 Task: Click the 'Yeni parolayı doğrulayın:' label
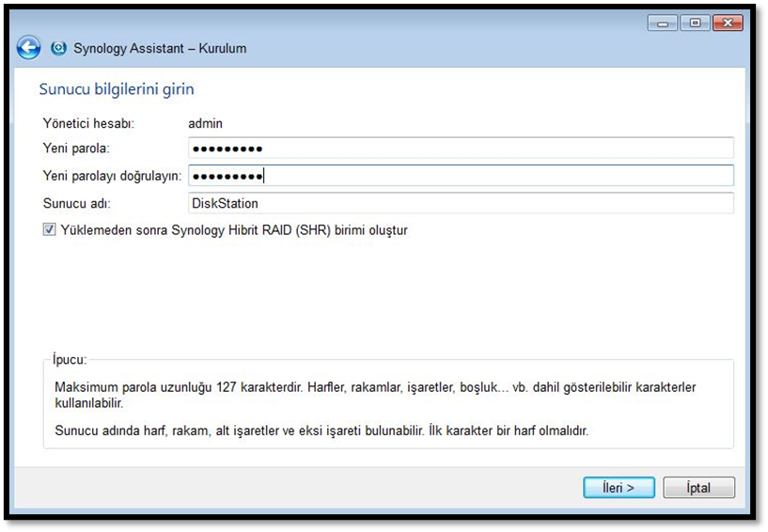[112, 177]
